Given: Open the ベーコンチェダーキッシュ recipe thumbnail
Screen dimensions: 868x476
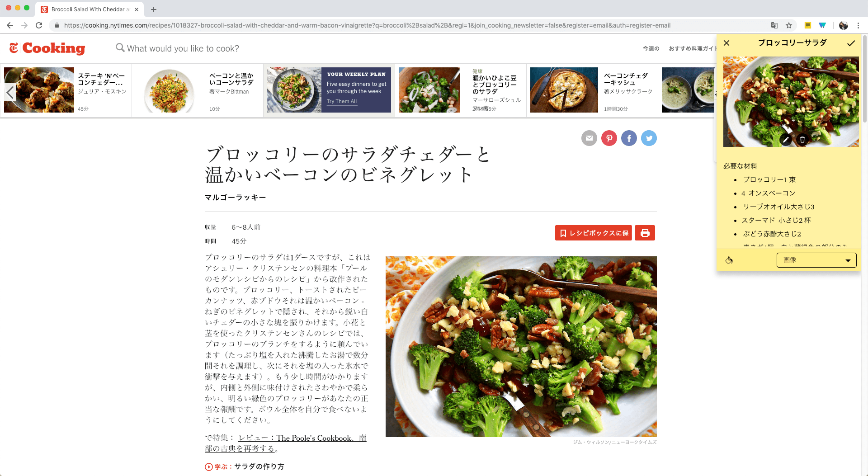Looking at the screenshot, I should 564,90.
